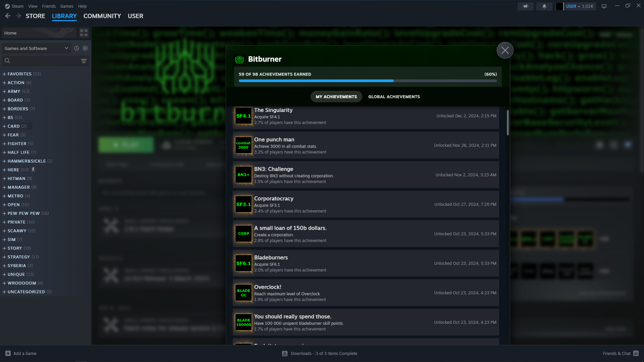Click the SF4.1 achievement icon
This screenshot has height=362, width=644.
point(243,116)
